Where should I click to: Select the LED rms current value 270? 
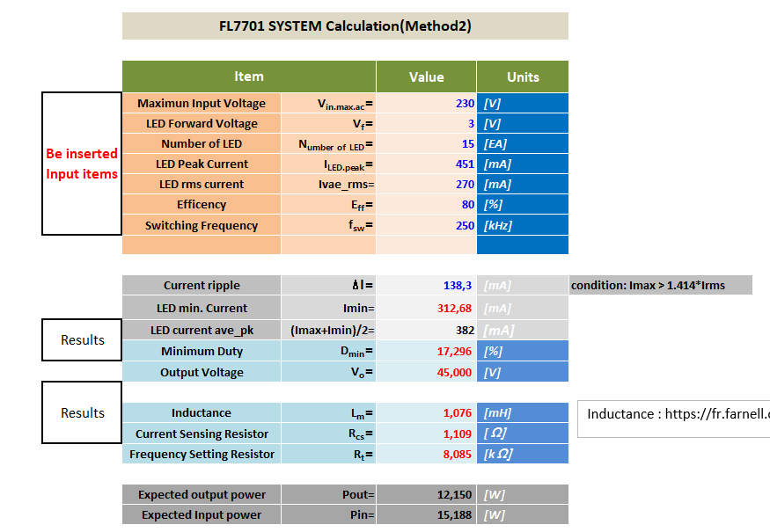pos(426,184)
